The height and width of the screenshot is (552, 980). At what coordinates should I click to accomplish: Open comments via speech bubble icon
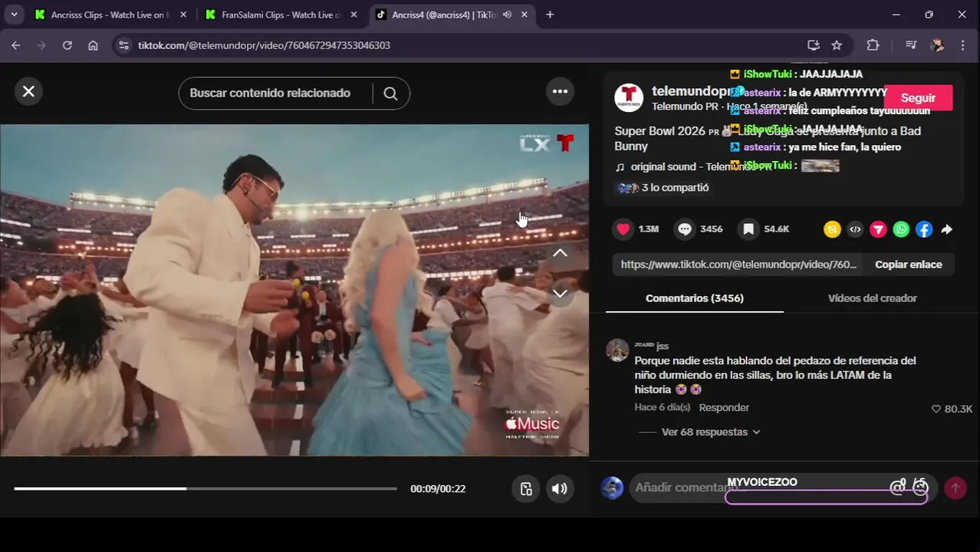click(685, 228)
